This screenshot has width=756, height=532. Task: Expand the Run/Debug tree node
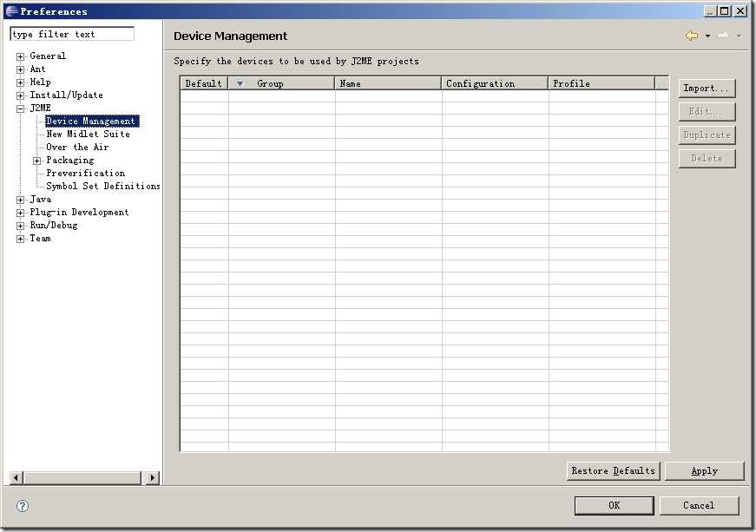click(20, 226)
